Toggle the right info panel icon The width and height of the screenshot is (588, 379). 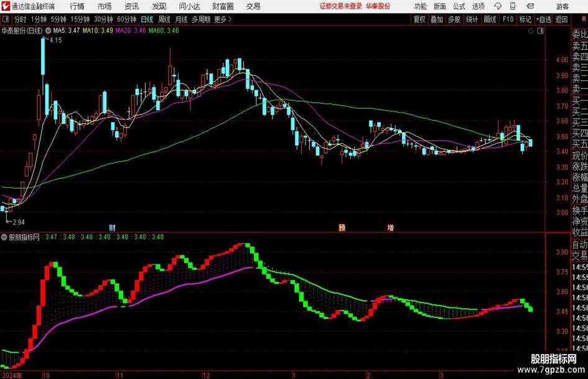pyautogui.click(x=540, y=31)
